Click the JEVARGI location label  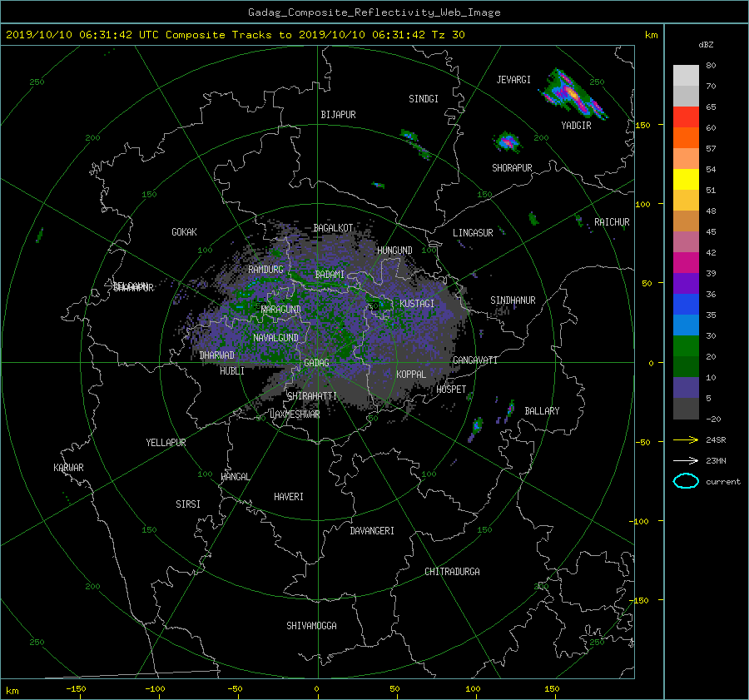[513, 80]
